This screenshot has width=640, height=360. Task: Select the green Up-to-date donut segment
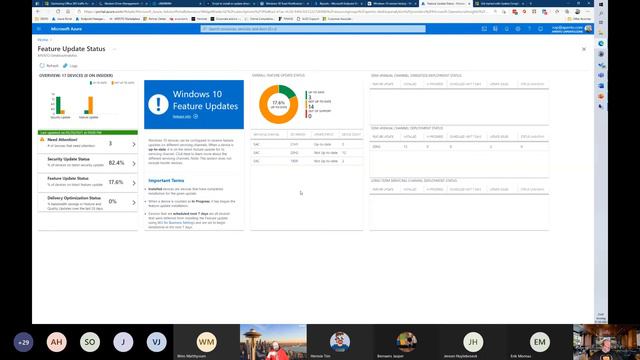288,91
